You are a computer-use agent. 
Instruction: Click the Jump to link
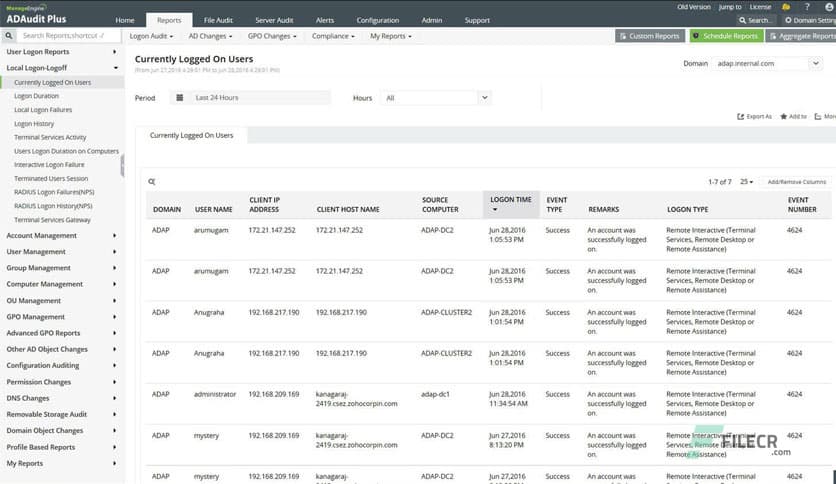(730, 7)
